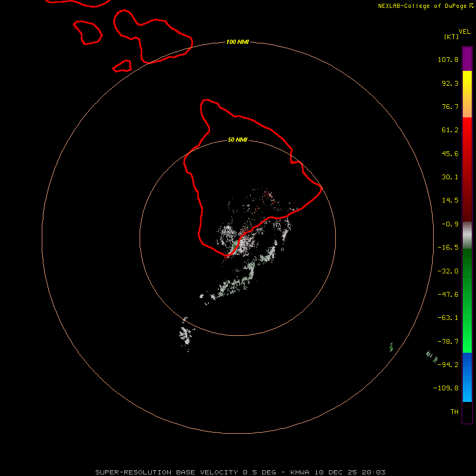476x476 pixels.
Task: Click the -94.2 legend value
Action: (x=448, y=365)
